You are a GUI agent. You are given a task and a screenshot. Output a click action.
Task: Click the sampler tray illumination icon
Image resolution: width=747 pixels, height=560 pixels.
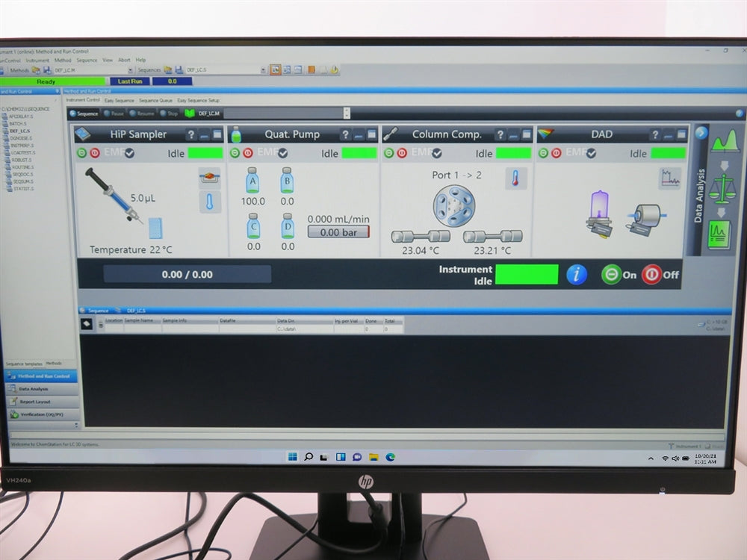pyautogui.click(x=209, y=178)
